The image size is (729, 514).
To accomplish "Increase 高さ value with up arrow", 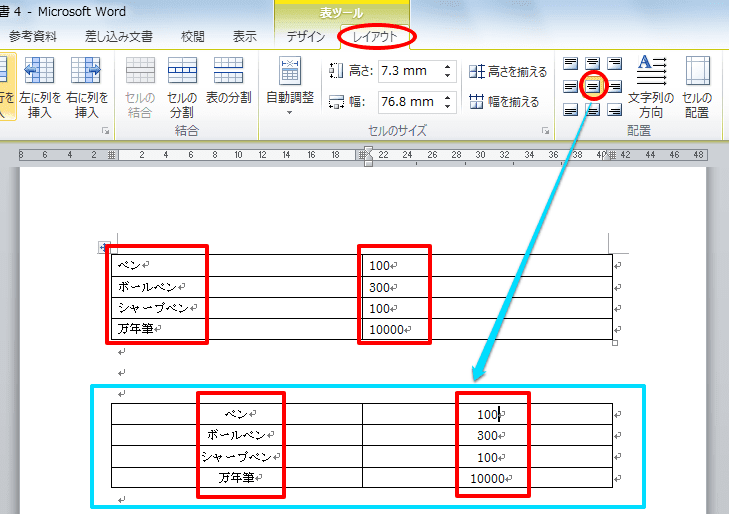I will [x=447, y=66].
